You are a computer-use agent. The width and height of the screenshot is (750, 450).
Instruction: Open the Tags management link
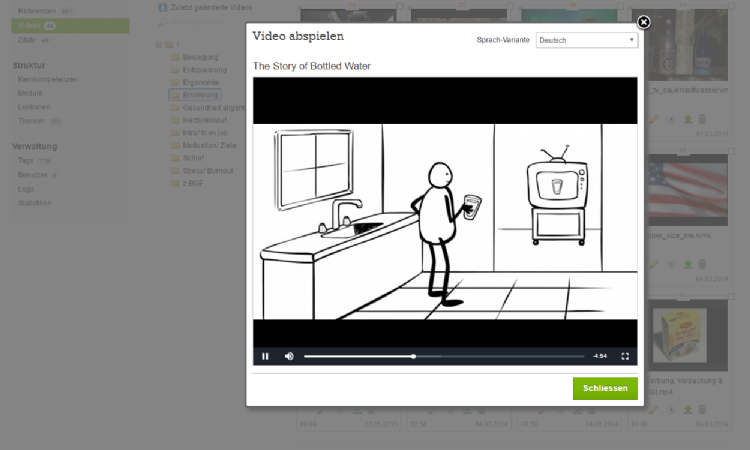coord(26,160)
